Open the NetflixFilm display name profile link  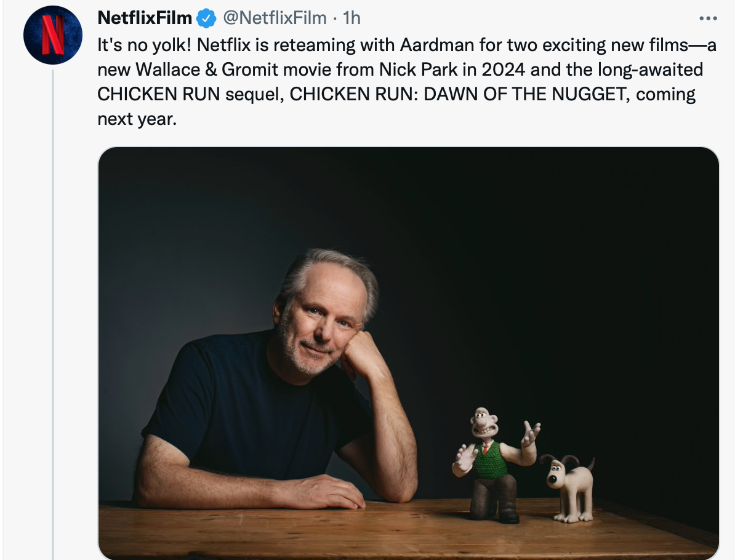point(145,19)
